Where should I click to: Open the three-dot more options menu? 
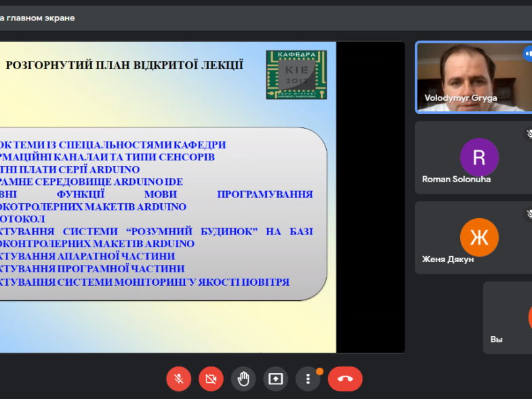point(308,379)
